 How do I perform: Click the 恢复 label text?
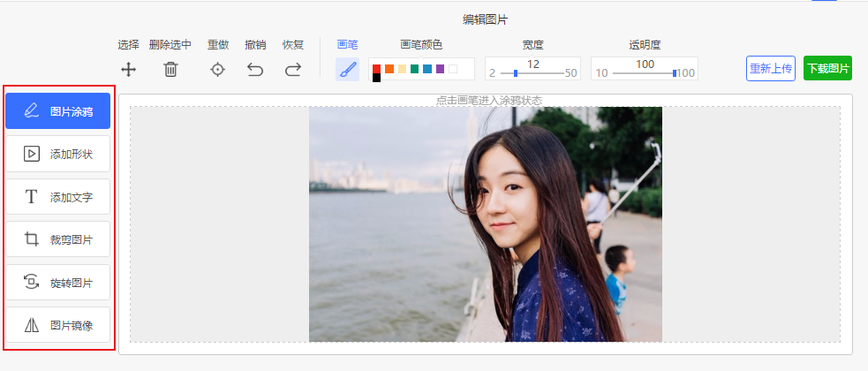click(293, 45)
